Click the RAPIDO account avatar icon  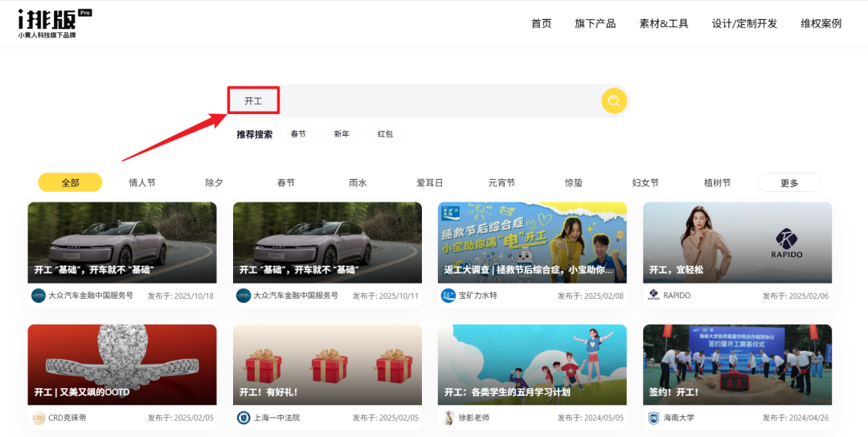[653, 296]
